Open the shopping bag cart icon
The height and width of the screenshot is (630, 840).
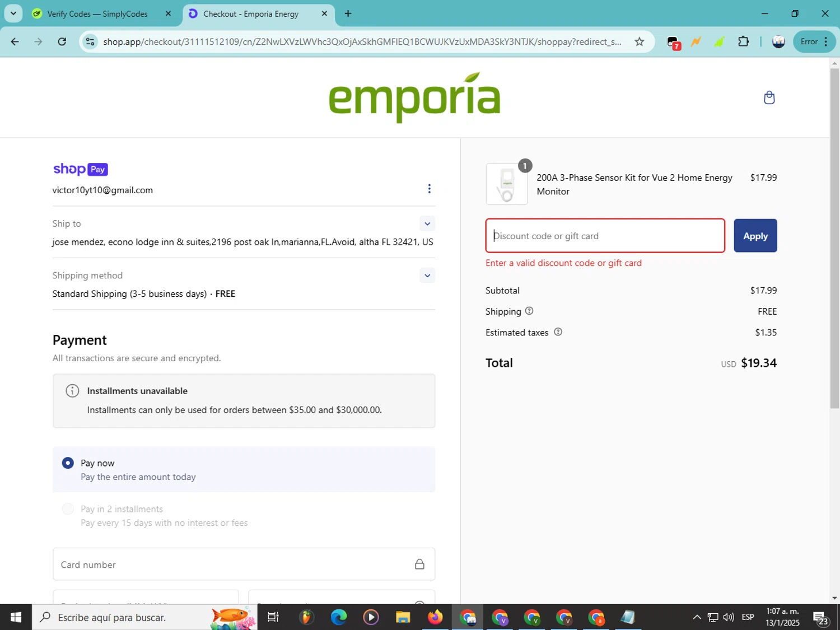(769, 97)
